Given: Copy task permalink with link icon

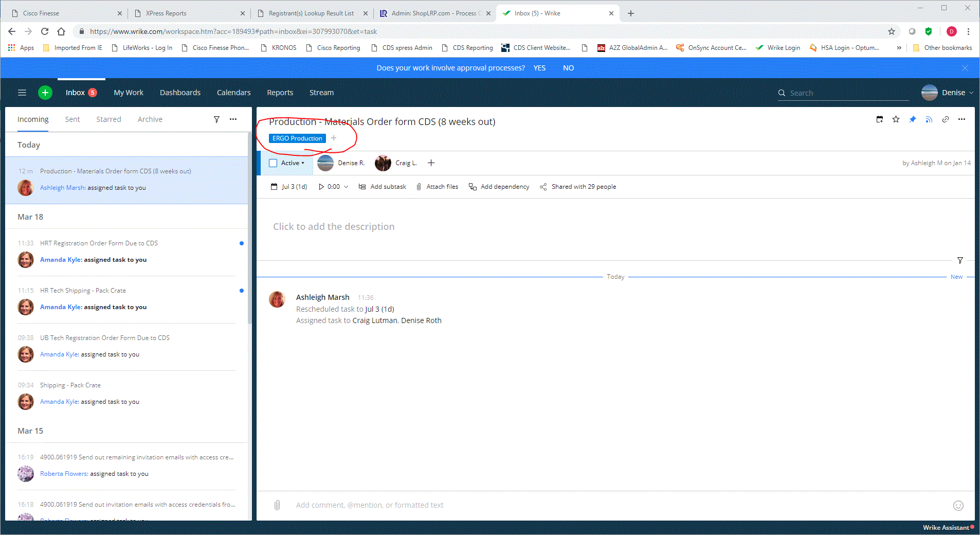Looking at the screenshot, I should tap(946, 119).
